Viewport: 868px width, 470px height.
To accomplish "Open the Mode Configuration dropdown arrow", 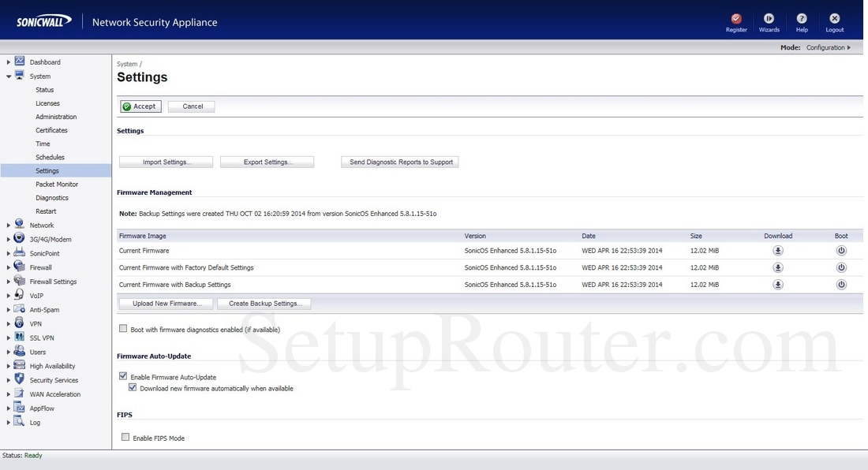I will click(x=849, y=48).
